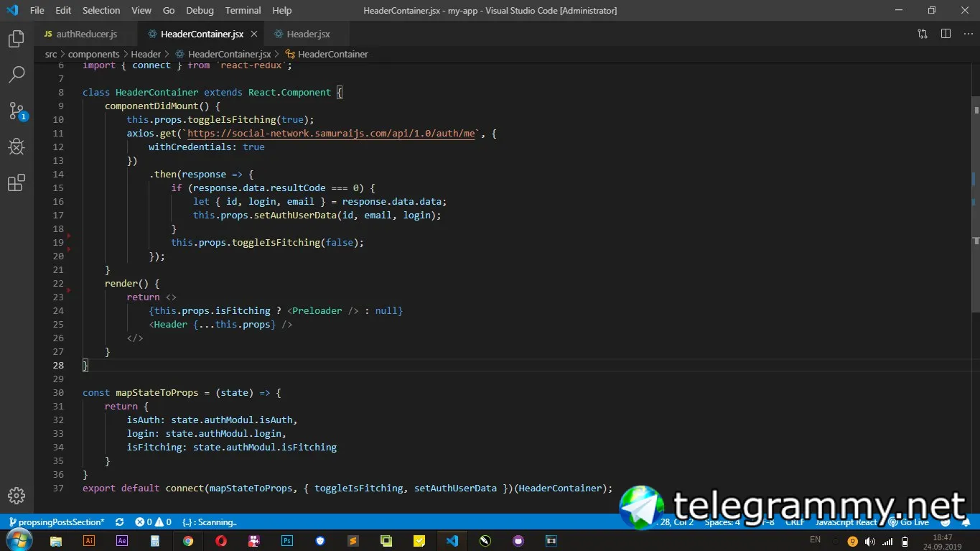Split the editor to the right
This screenshot has height=551, width=980.
click(946, 34)
